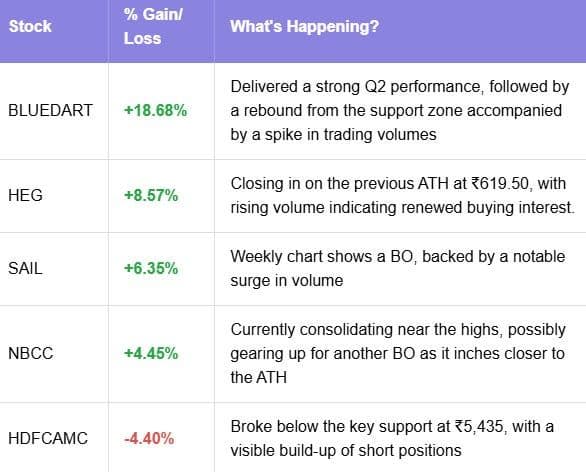Click the -4.40% loss value
This screenshot has width=586, height=472.
pos(149,438)
